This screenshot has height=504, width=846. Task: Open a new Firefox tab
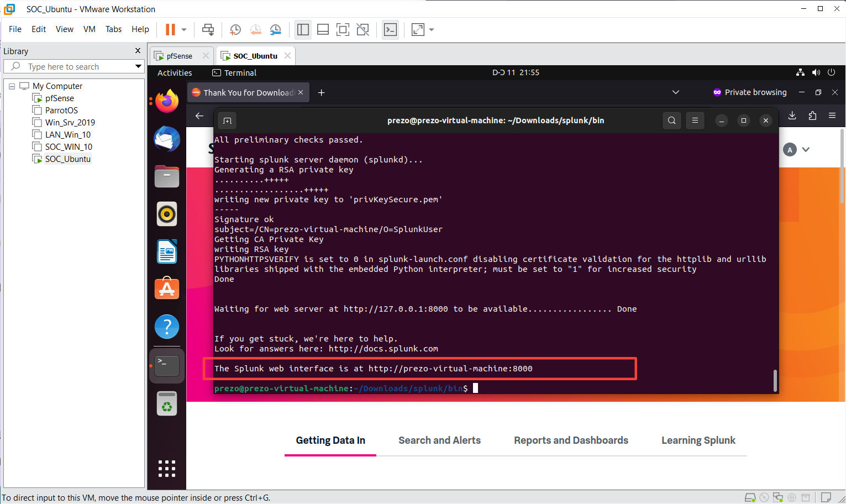(x=321, y=92)
